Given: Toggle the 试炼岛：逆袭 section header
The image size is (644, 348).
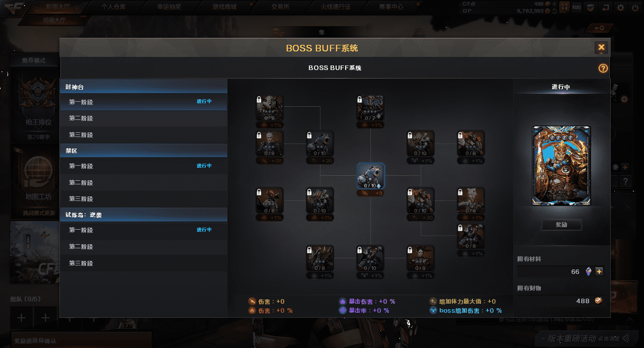Looking at the screenshot, I should 143,215.
